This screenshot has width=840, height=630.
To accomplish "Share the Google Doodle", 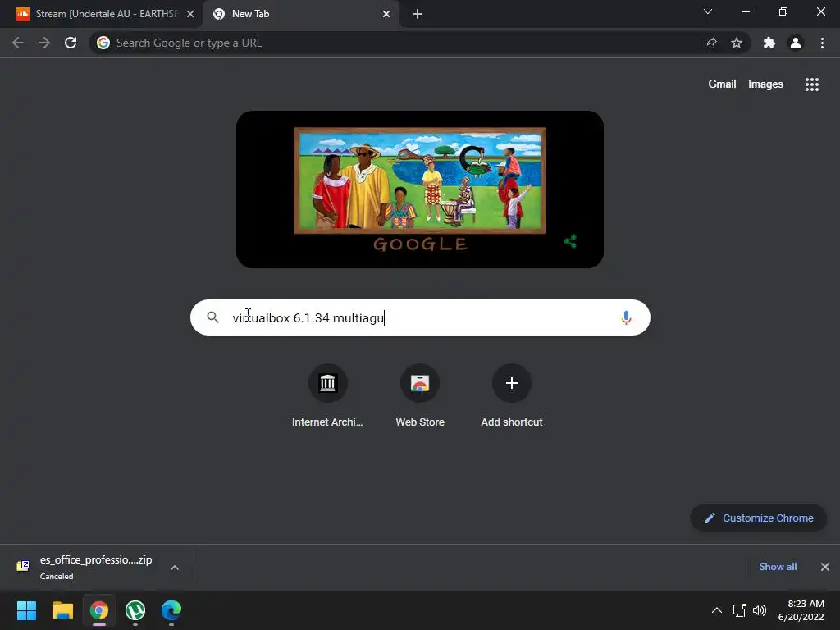I will 571,241.
